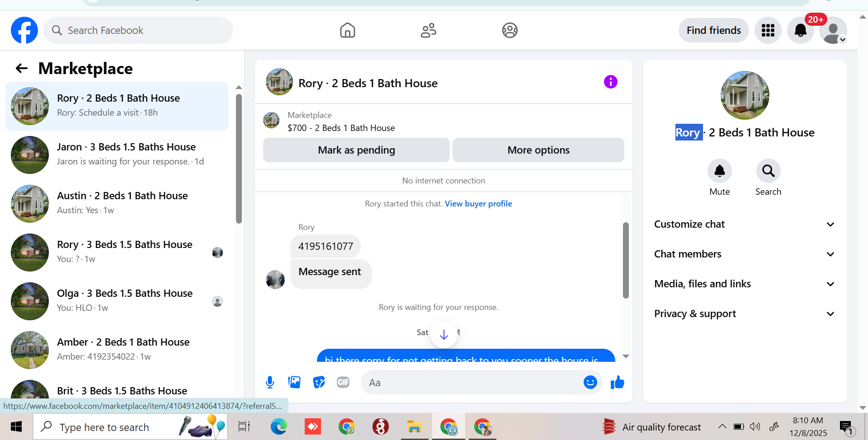Show hidden system tray icons
Image resolution: width=868 pixels, height=440 pixels.
coord(722,426)
